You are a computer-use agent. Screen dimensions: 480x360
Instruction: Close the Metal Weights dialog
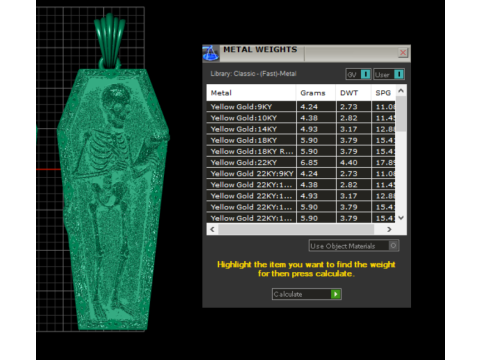tap(403, 53)
